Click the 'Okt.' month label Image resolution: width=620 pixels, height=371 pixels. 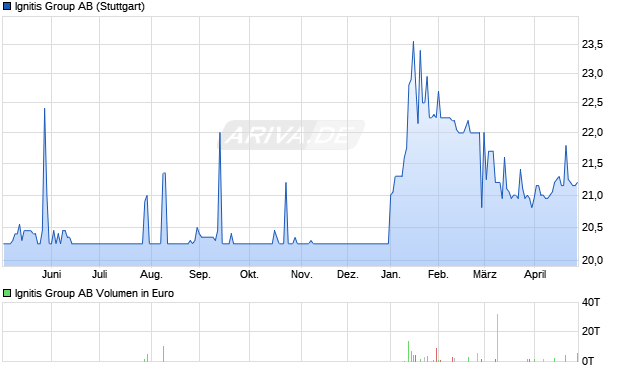250,274
